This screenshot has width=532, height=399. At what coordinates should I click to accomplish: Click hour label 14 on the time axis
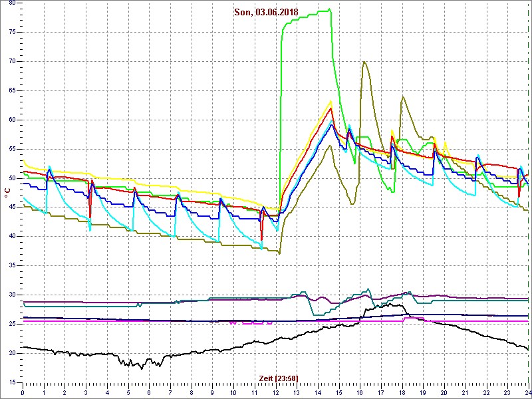[x=318, y=392]
